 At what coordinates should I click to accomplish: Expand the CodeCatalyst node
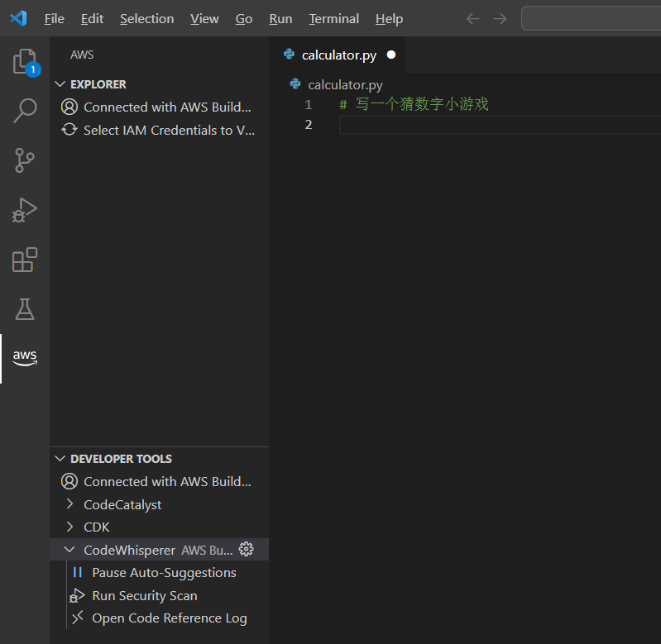click(70, 503)
